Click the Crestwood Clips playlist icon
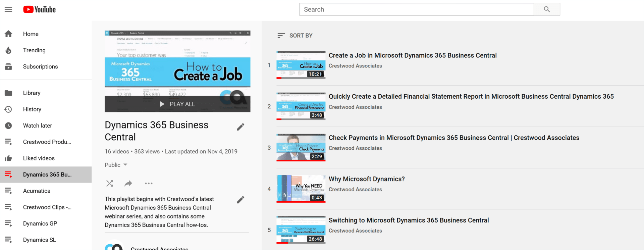Image resolution: width=644 pixels, height=250 pixels. pos(8,207)
